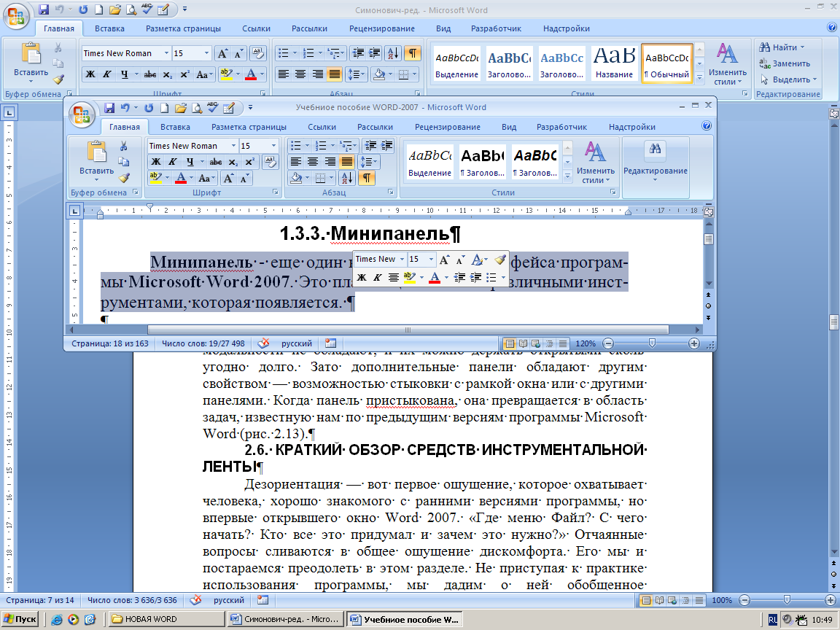Screen dimensions: 840x630
Task: Click Format Painter brush in Учебное пособие ribbon
Action: [124, 178]
